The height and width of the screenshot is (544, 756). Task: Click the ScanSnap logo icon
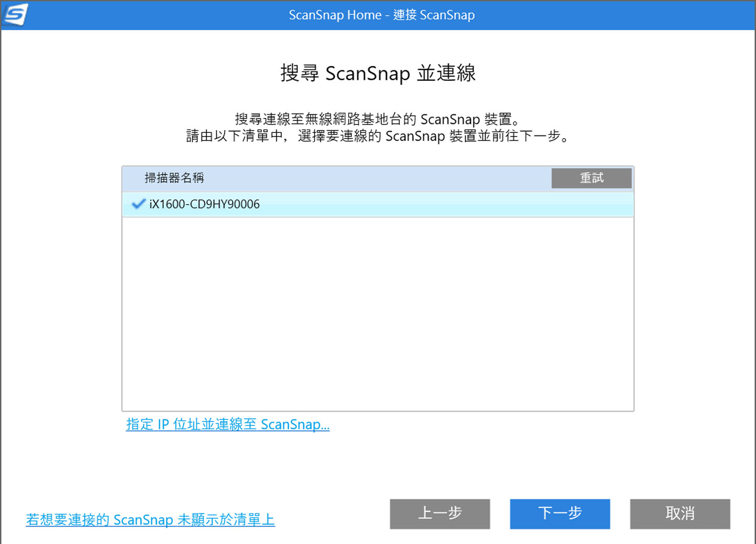coord(15,14)
